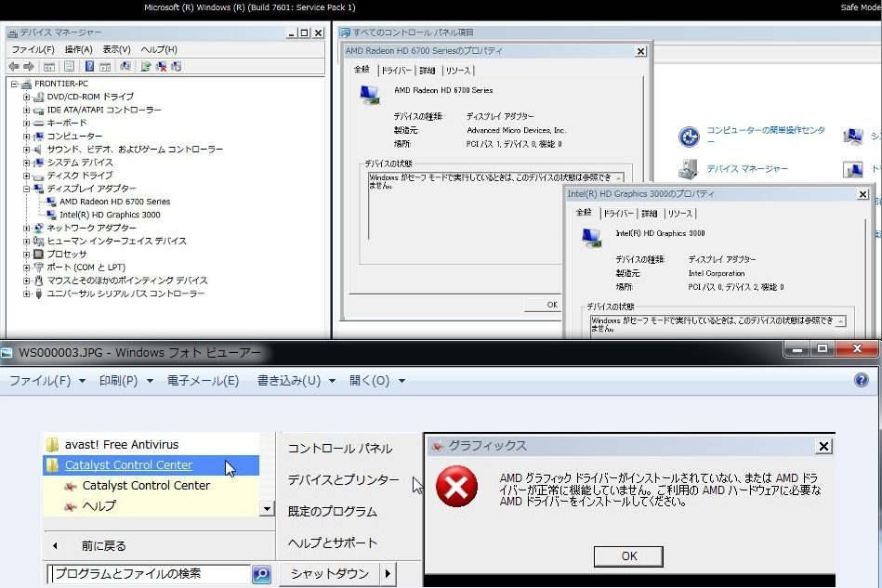This screenshot has width=882, height=588.
Task: Click blue Help icon in Device Manager toolbar
Action: tap(89, 66)
